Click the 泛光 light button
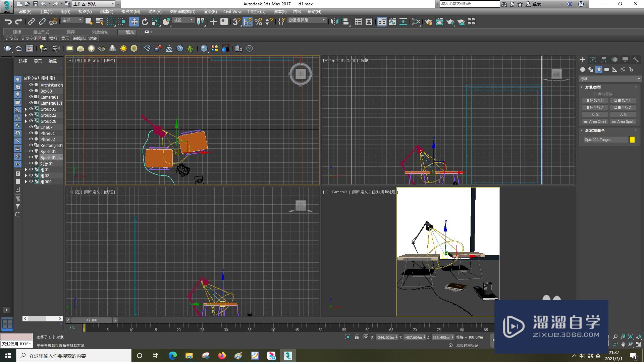This screenshot has width=644, height=363. click(595, 114)
